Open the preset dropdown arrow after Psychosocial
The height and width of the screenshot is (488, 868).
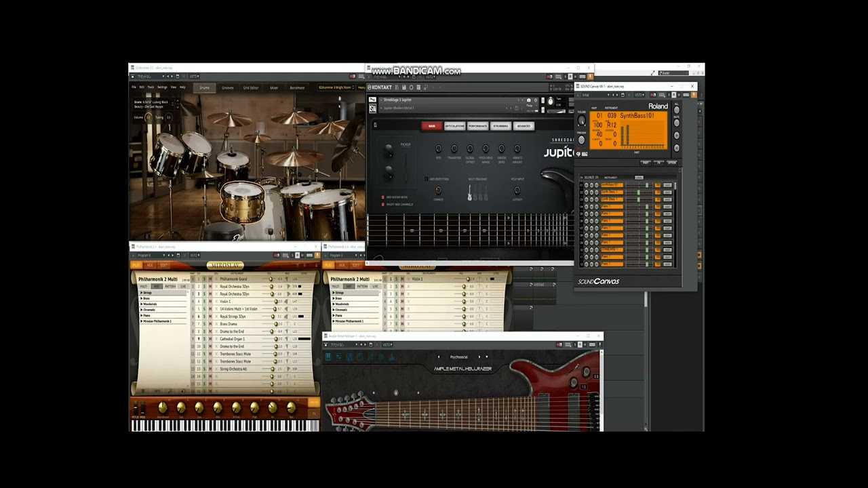coord(487,357)
